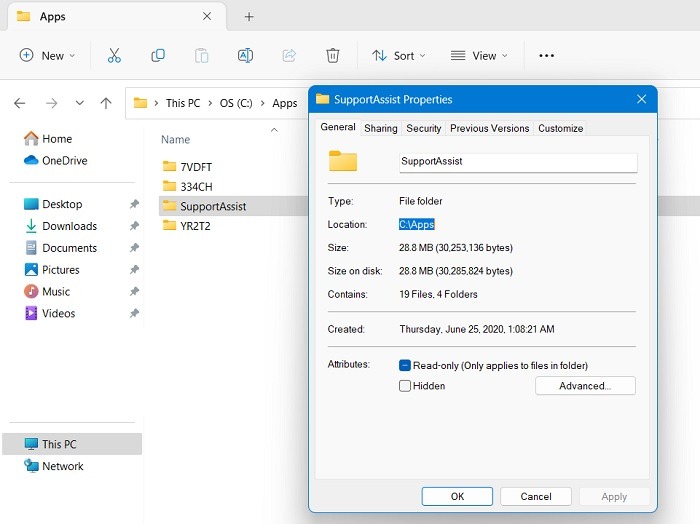The image size is (700, 524).
Task: Click the Advanced... button
Action: tap(584, 386)
